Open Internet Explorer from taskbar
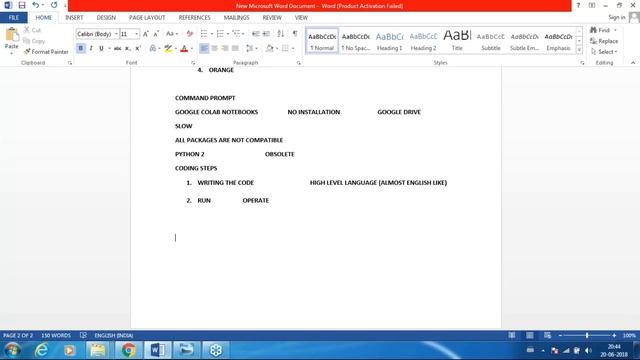Viewport: 640px width, 360px height. pyautogui.click(x=41, y=350)
